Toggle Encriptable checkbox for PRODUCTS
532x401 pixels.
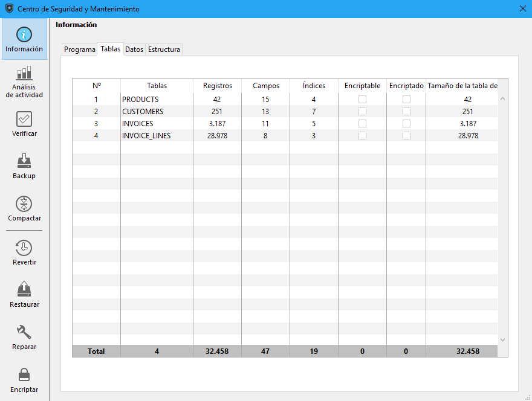click(x=362, y=100)
